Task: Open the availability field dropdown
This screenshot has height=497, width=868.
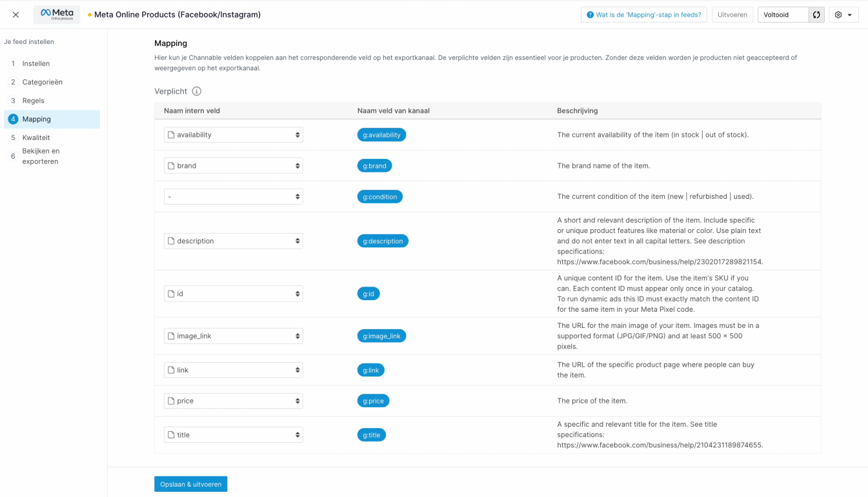Action: click(x=233, y=135)
